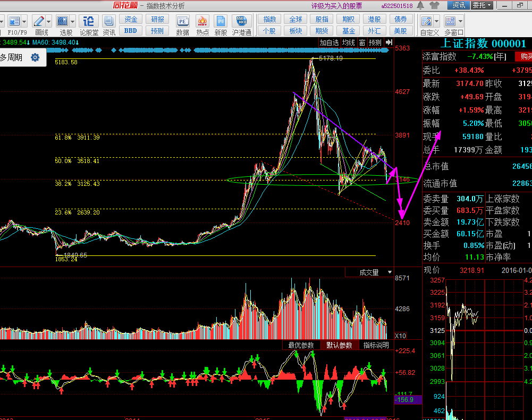Open the 新股 IPO icon
This screenshot has height=420, width=532.
click(221, 21)
